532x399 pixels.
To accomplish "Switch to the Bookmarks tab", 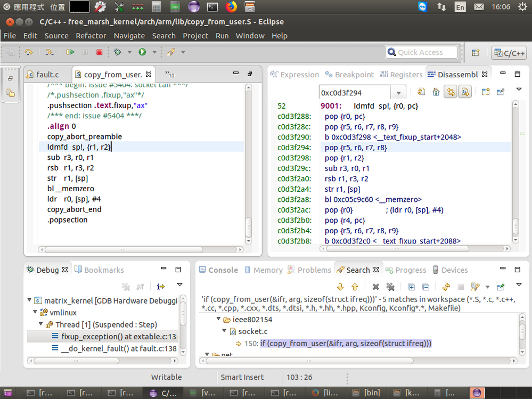I will 99,270.
